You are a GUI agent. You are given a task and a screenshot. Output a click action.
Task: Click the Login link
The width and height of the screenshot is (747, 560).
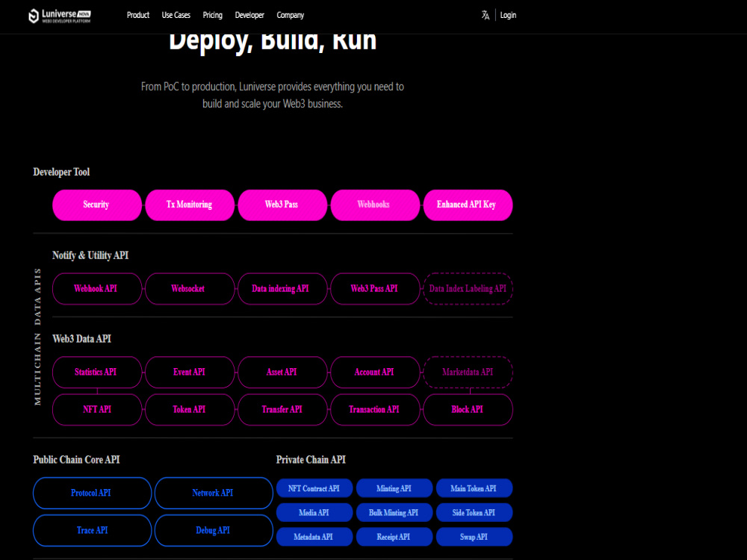pyautogui.click(x=508, y=15)
